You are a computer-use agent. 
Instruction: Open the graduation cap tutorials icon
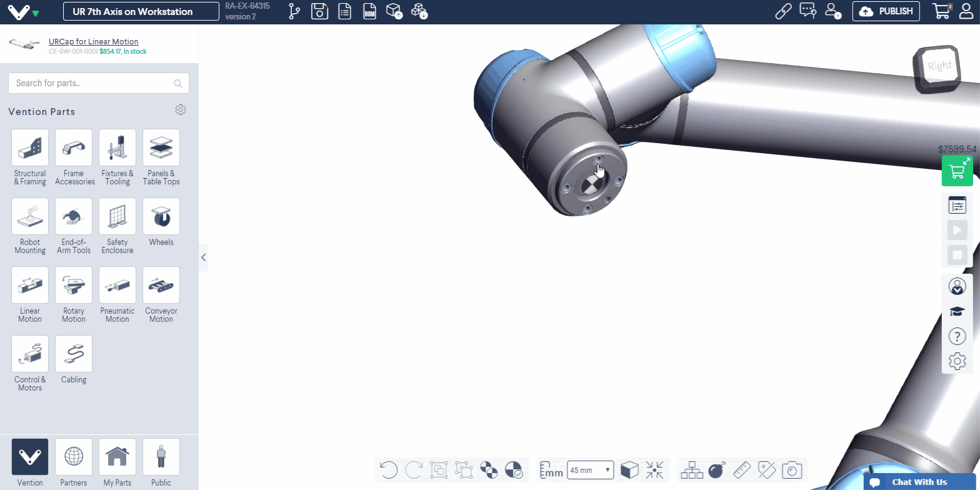pos(957,311)
